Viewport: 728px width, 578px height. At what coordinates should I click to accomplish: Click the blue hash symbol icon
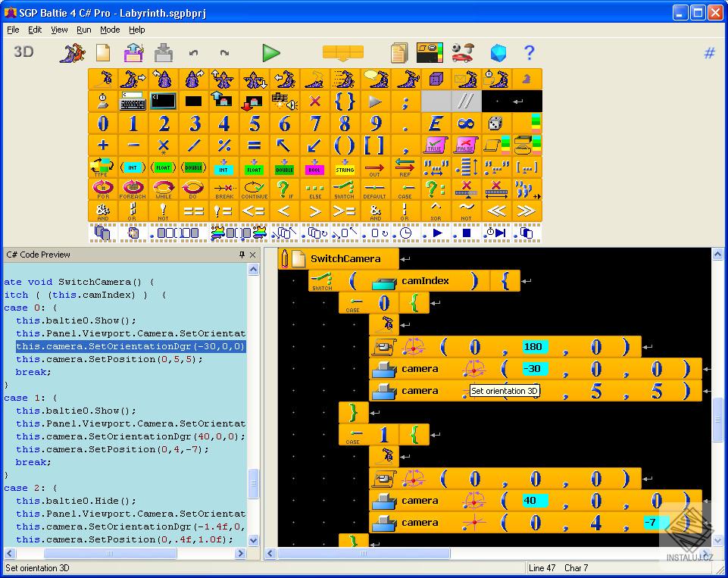[x=709, y=53]
